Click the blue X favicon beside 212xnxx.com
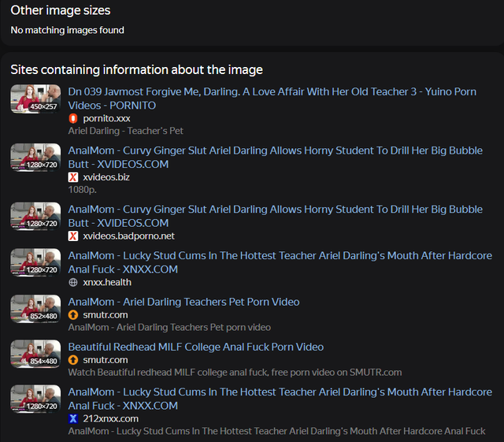 click(x=73, y=418)
